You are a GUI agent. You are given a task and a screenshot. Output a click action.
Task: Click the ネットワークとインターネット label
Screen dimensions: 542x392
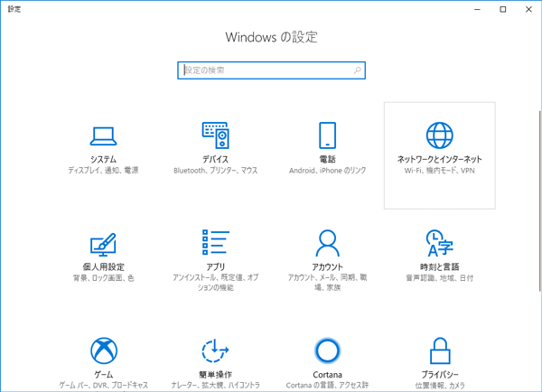pos(439,159)
